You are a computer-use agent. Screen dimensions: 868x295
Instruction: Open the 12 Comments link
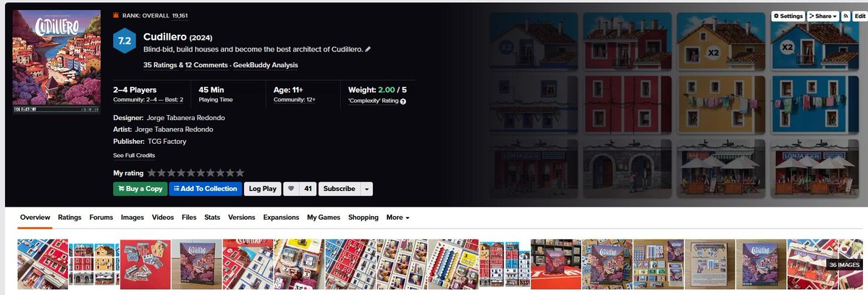point(206,64)
